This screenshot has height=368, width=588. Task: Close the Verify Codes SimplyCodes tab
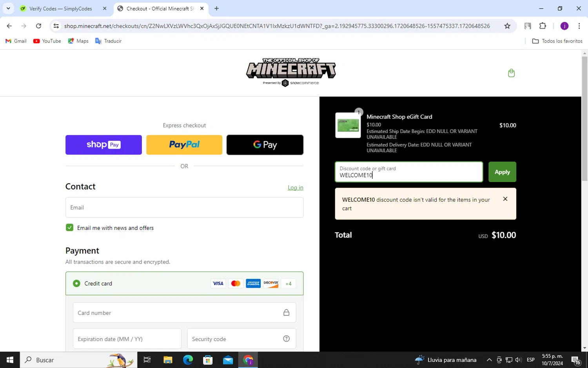(x=105, y=8)
